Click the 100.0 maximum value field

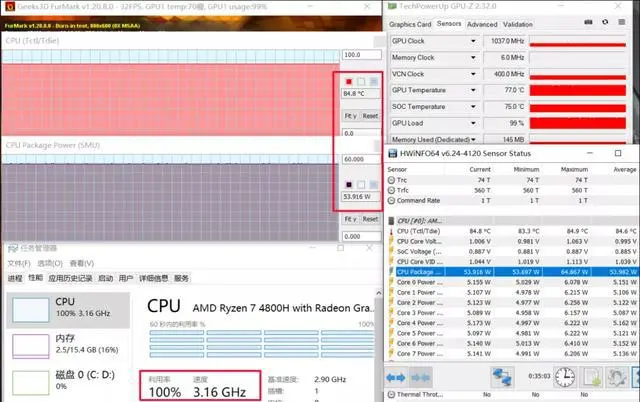(362, 55)
